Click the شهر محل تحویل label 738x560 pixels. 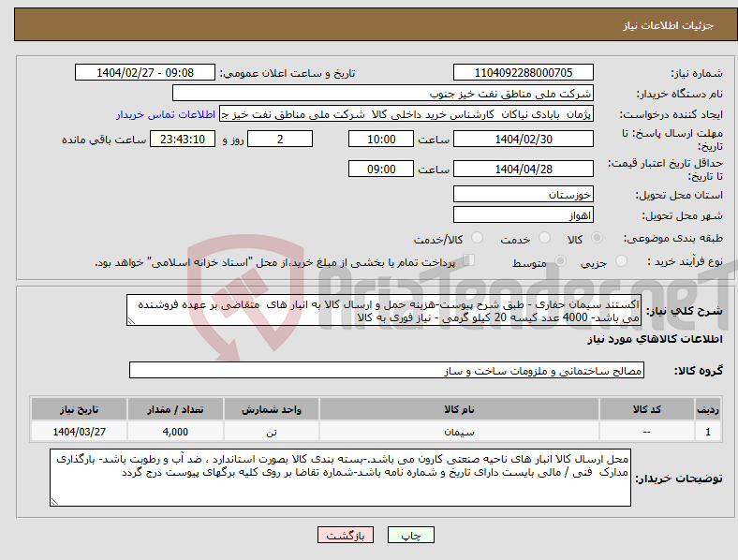coord(682,216)
